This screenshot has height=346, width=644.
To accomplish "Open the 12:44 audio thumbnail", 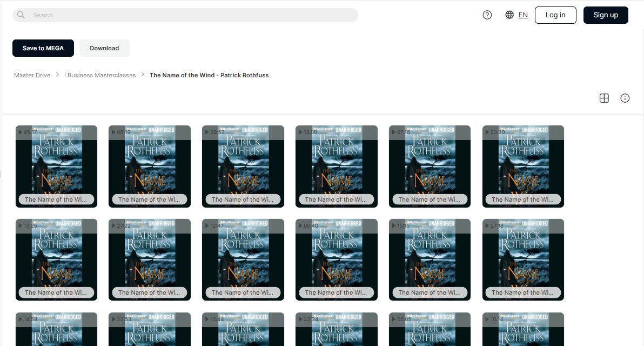I will click(x=243, y=329).
